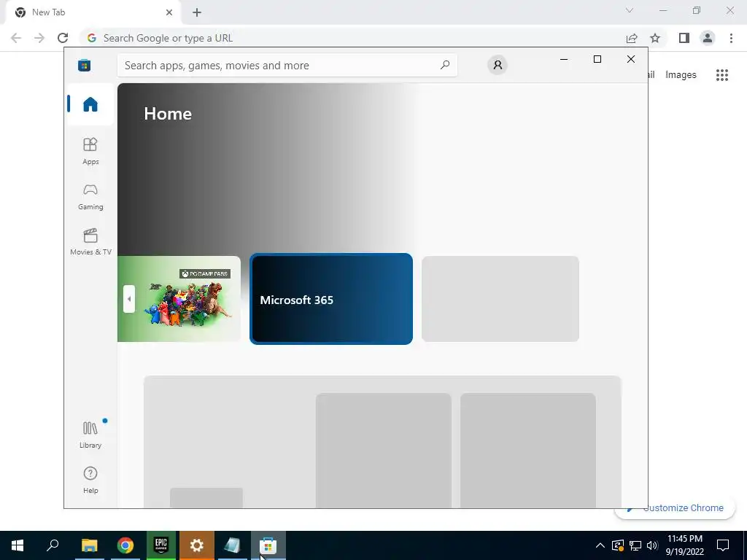Screen dimensions: 747x560
Task: Switch to Chrome from taskbar
Action: (x=125, y=545)
